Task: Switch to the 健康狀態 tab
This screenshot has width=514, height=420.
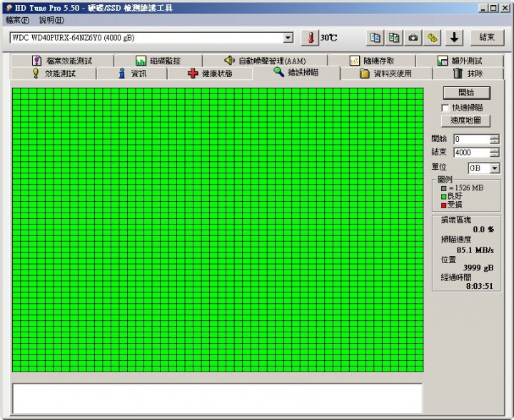Action: pyautogui.click(x=210, y=73)
